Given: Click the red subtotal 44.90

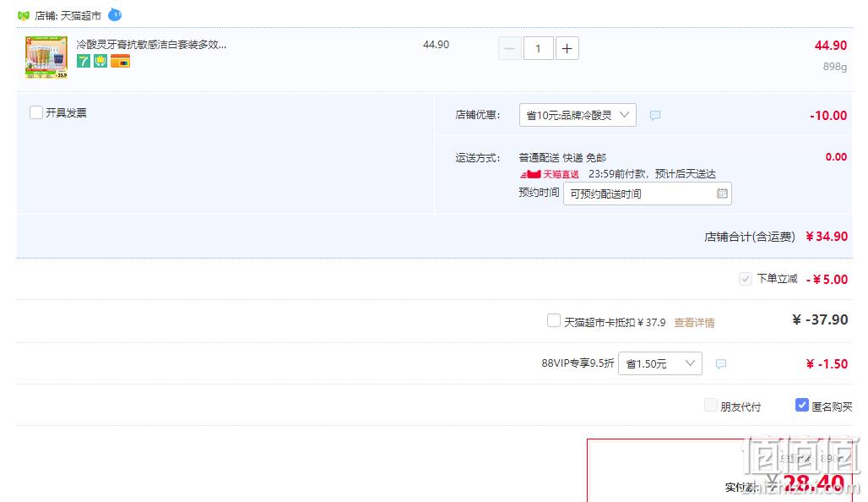Looking at the screenshot, I should [x=831, y=46].
